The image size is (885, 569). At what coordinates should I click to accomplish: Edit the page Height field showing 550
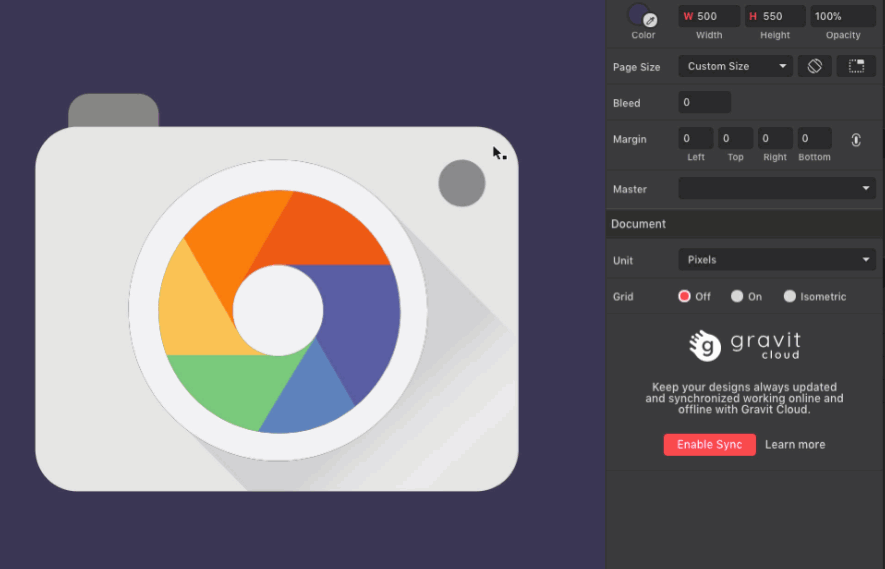point(775,16)
